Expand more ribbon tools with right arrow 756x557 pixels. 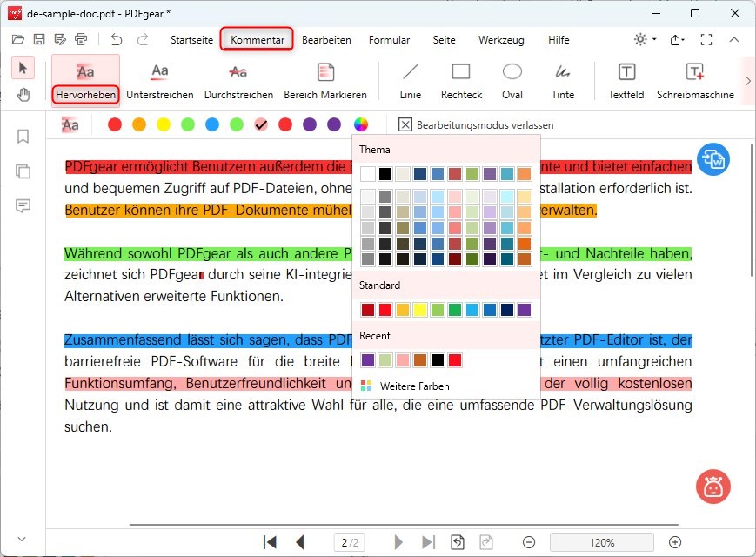748,81
